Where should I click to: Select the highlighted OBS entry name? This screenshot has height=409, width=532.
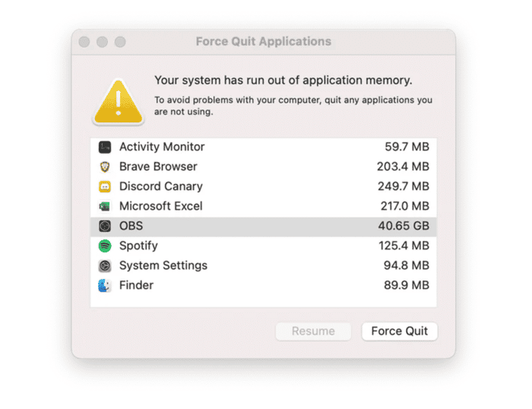pyautogui.click(x=131, y=226)
